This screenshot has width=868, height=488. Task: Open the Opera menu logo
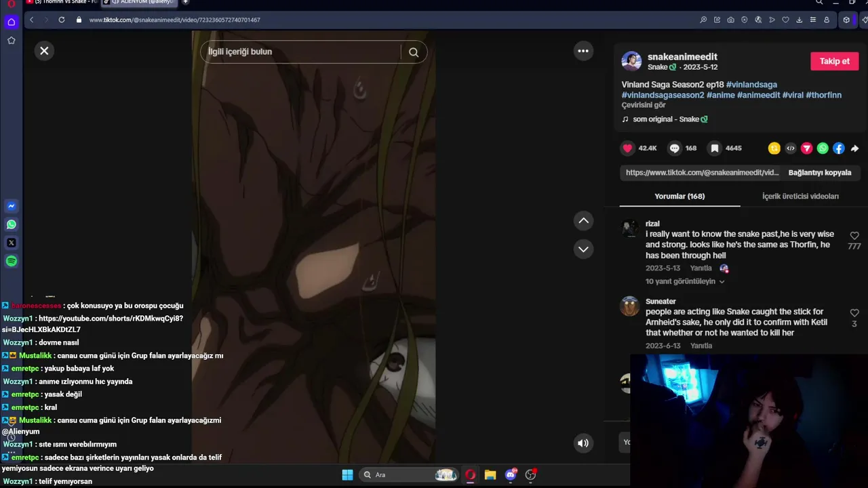pyautogui.click(x=11, y=3)
